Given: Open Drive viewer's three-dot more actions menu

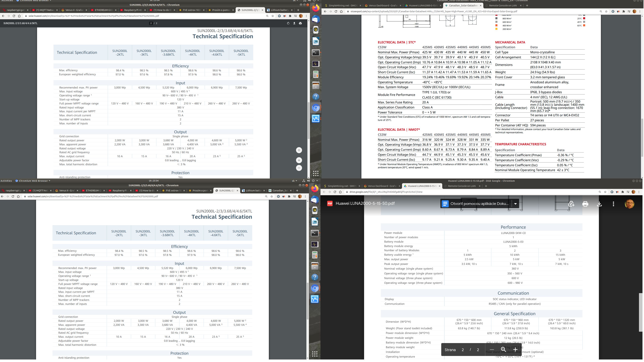Looking at the screenshot, I should point(613,204).
